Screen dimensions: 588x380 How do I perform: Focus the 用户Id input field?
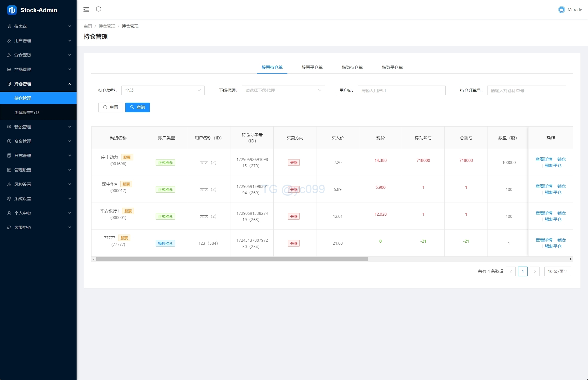click(x=401, y=90)
